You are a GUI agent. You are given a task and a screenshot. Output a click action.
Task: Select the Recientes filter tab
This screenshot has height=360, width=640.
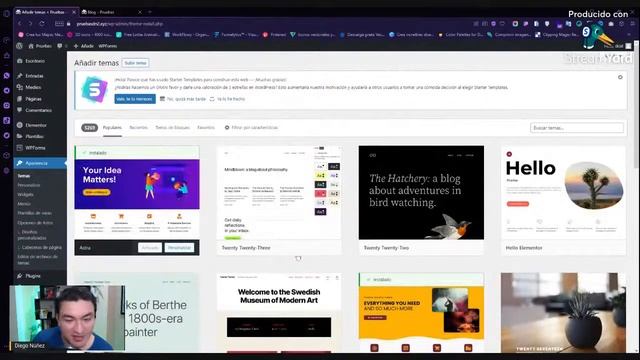coord(138,128)
